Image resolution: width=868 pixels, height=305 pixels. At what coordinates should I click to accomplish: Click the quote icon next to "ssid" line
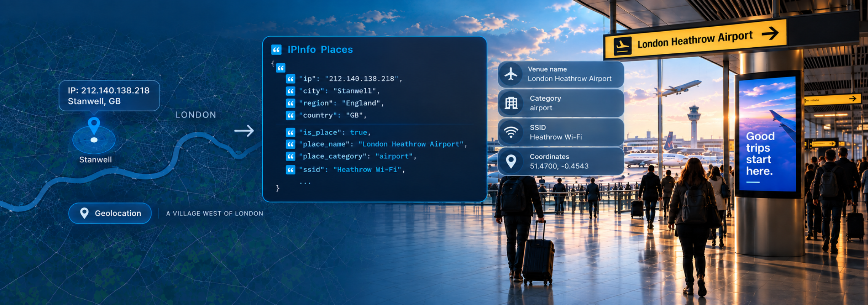coord(290,170)
